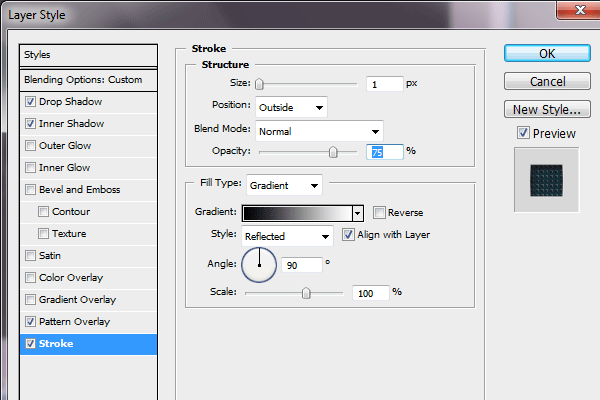Click the Opacity slider handle
The width and height of the screenshot is (600, 400).
coord(334,152)
